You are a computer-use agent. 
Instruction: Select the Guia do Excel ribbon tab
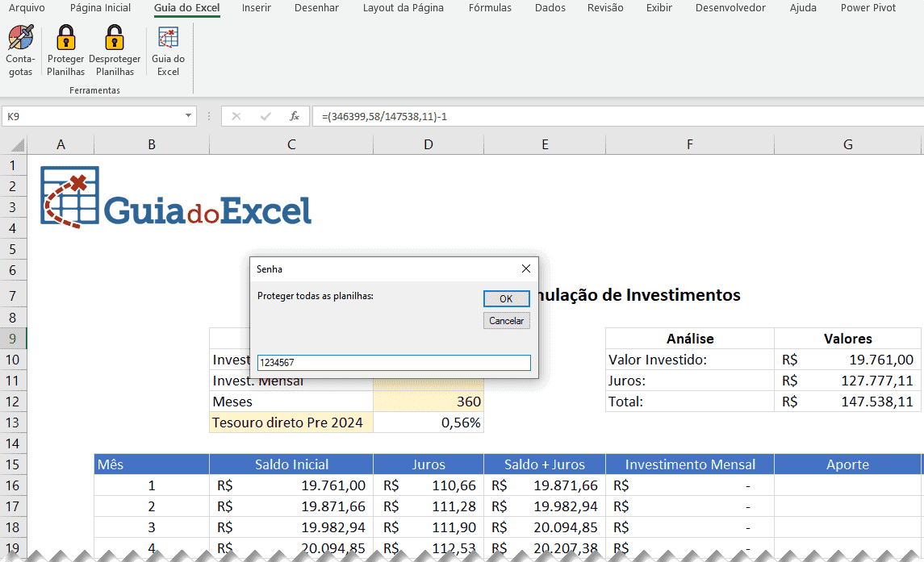coord(186,7)
